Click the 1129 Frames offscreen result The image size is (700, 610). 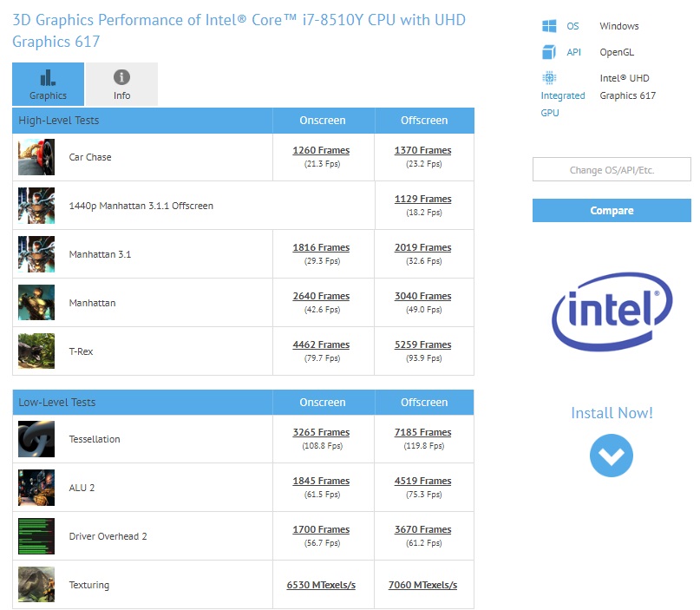tap(422, 199)
